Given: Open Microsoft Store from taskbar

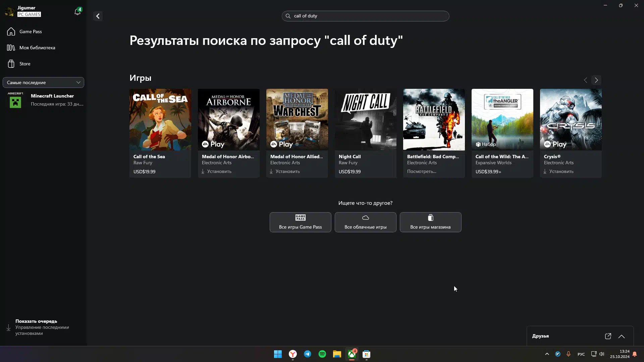Looking at the screenshot, I should click(x=367, y=354).
